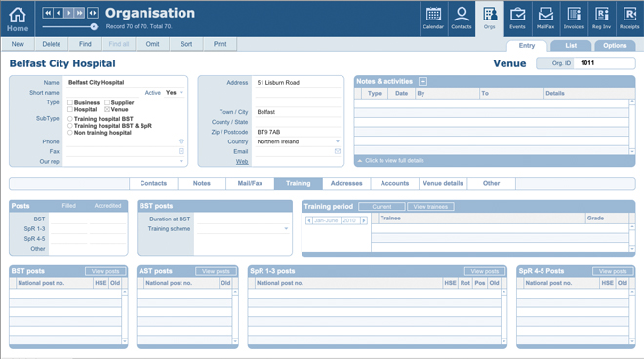Switch to the Options tab

615,46
